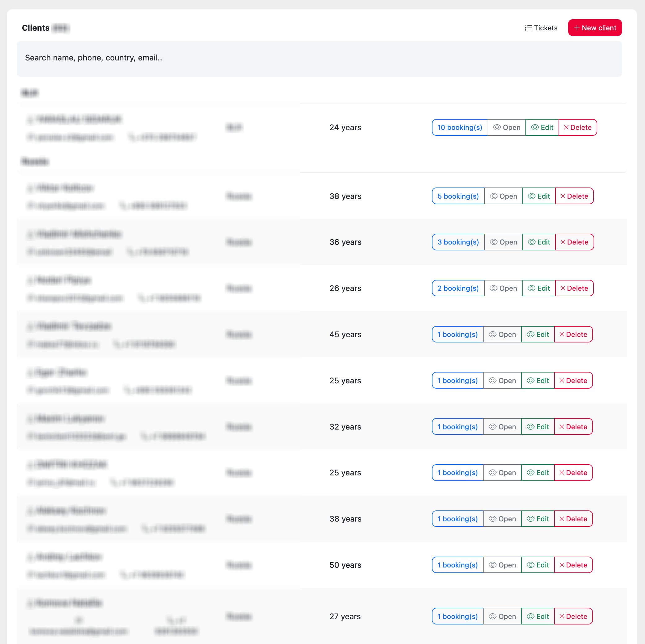This screenshot has width=645, height=644.
Task: Edit the 24 years client
Action: [x=542, y=127]
